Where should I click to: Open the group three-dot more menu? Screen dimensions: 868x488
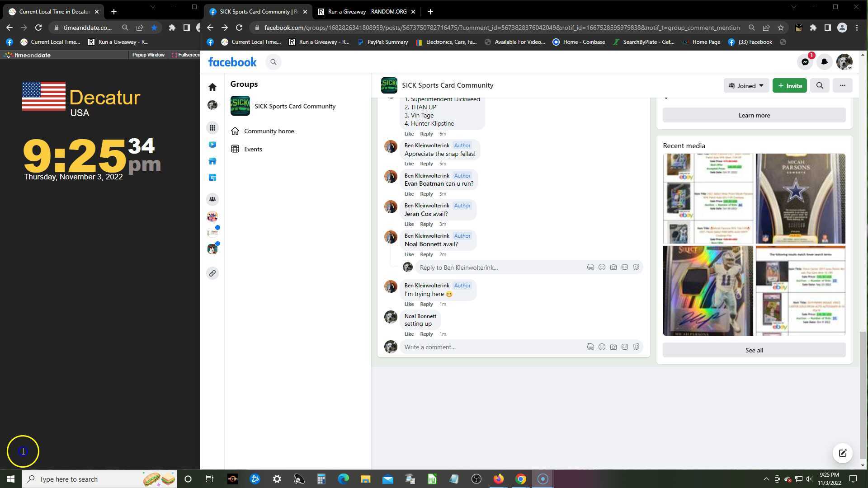(842, 85)
